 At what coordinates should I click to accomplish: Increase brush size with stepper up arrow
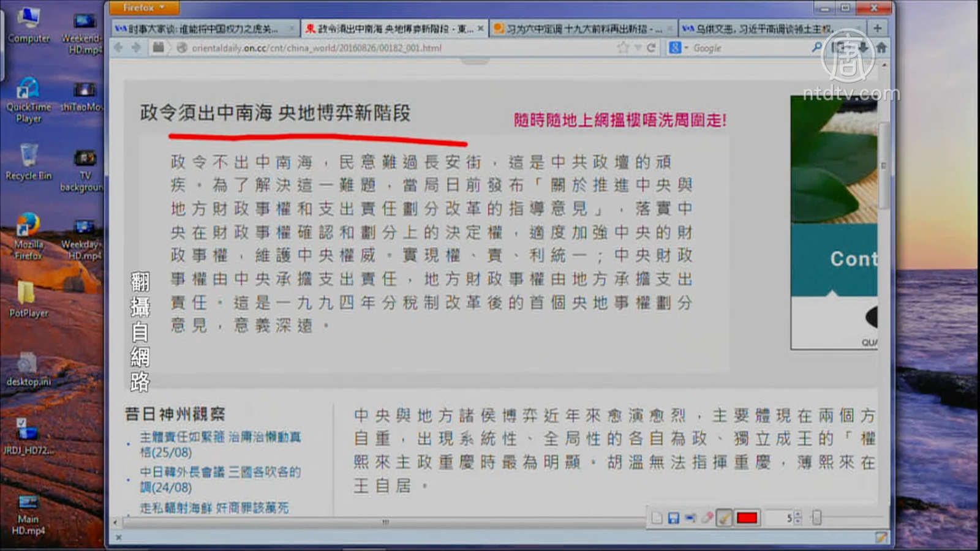[797, 515]
